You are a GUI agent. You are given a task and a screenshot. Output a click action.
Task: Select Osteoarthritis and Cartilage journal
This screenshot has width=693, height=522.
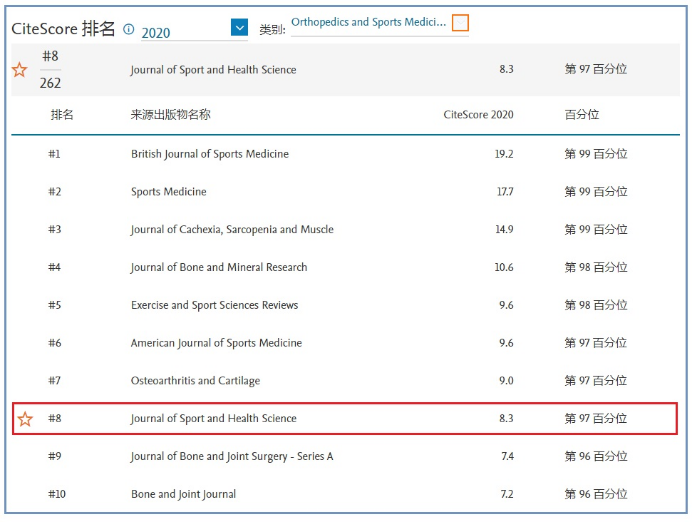click(x=195, y=381)
